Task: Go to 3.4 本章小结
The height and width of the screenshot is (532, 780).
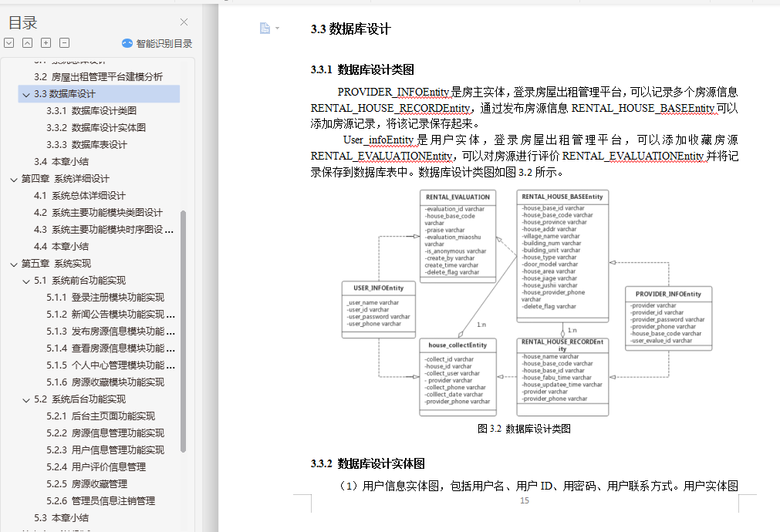Action: coord(61,162)
